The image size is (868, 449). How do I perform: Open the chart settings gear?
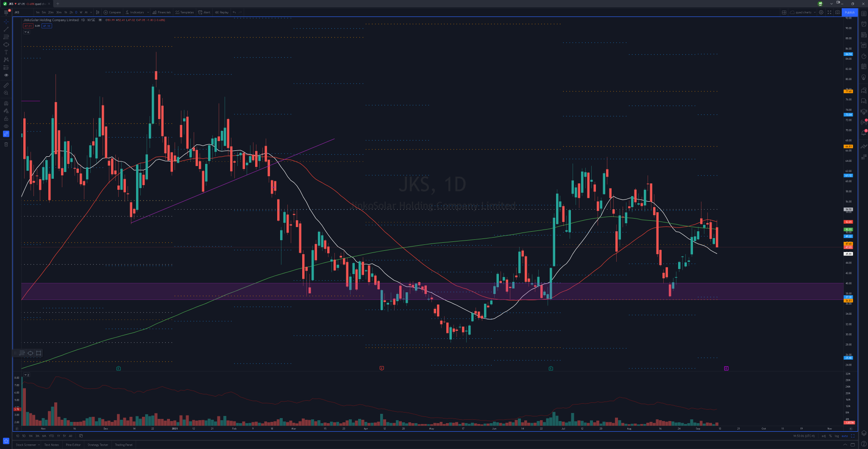tap(821, 12)
